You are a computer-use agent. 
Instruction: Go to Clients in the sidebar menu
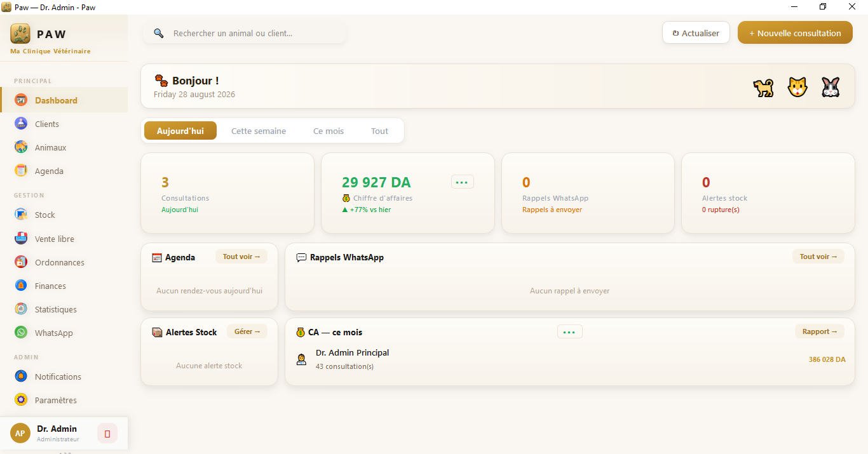64,124
